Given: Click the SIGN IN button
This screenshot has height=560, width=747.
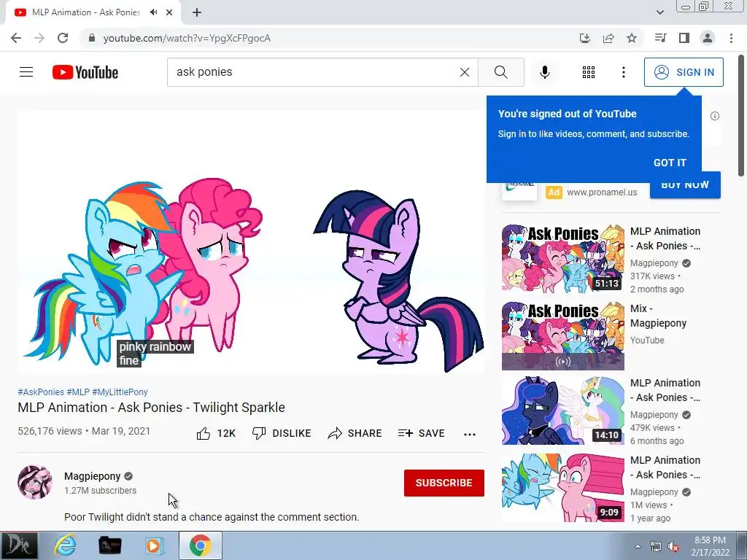Looking at the screenshot, I should click(x=684, y=72).
